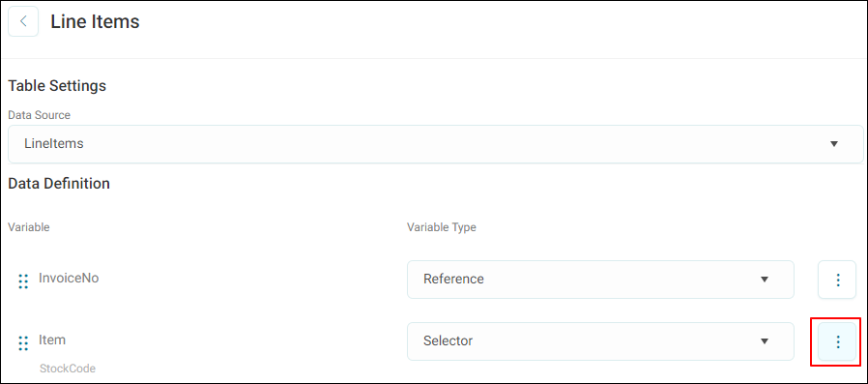
Task: Click the arrow of the Selector variable type
Action: click(765, 341)
